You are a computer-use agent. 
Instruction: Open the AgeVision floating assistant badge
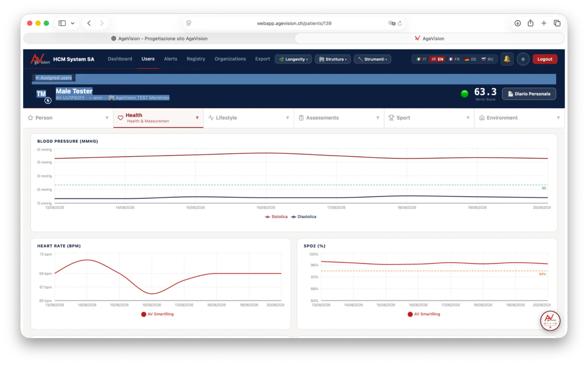[550, 321]
